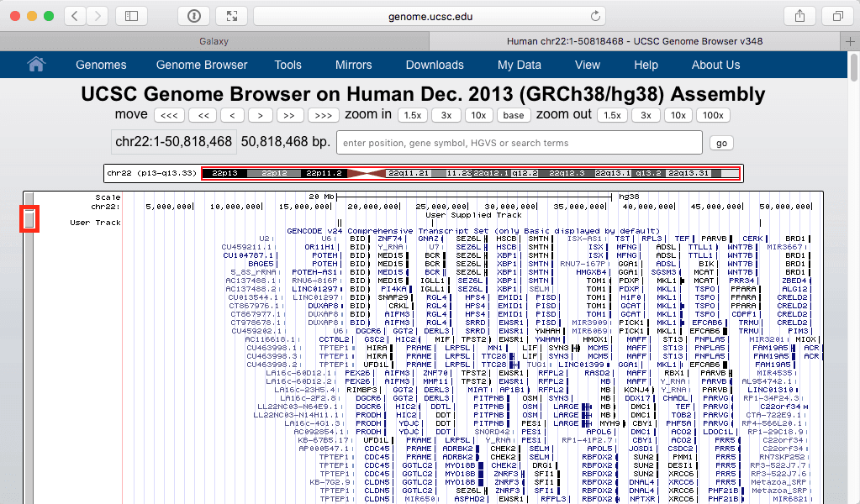The width and height of the screenshot is (860, 504).
Task: Expand the Tools menu
Action: pos(288,65)
